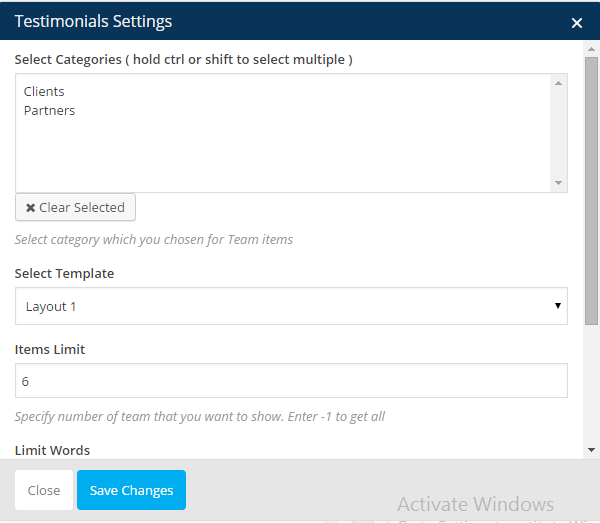Focus the Items Limit input field
The height and width of the screenshot is (523, 600).
tap(291, 381)
